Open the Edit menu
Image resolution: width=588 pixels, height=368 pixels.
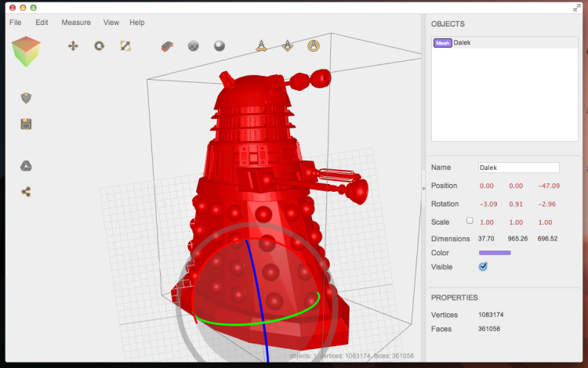click(x=42, y=23)
